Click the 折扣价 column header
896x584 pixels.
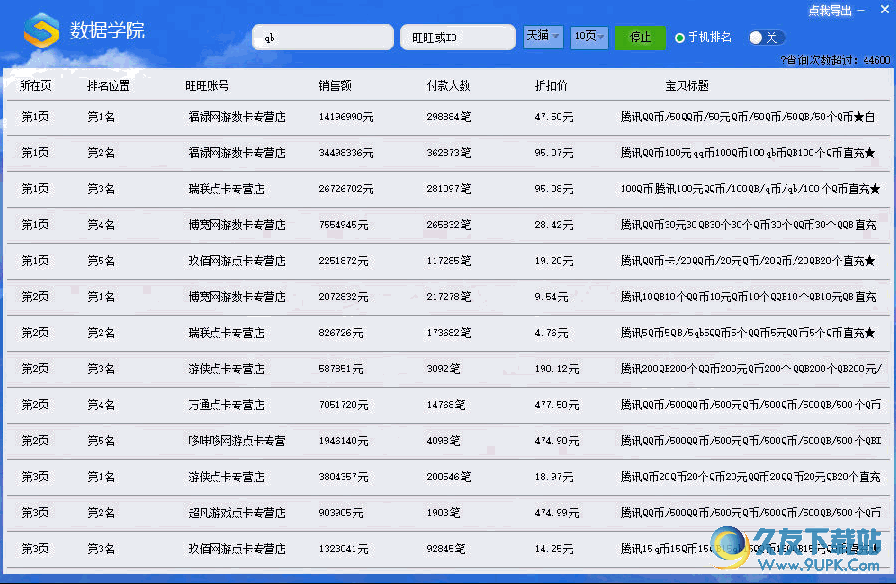tap(550, 86)
